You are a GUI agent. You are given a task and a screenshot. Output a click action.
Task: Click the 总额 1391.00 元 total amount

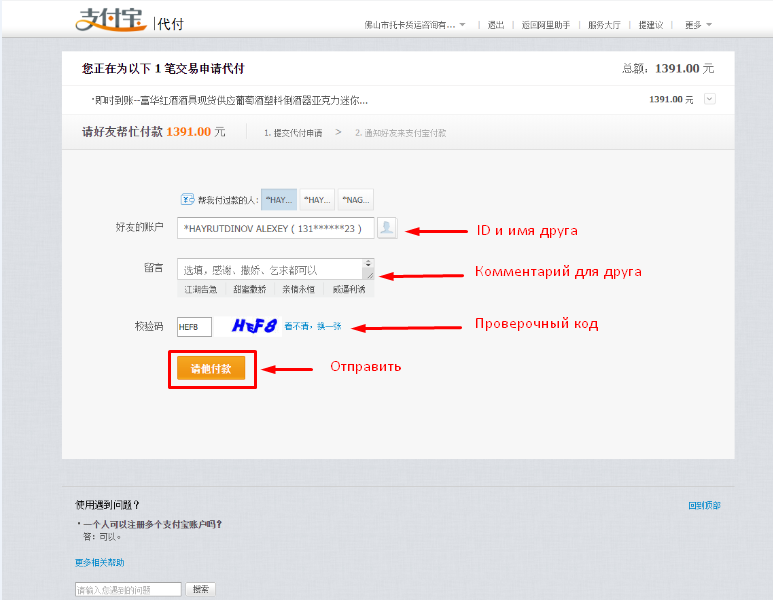(668, 69)
